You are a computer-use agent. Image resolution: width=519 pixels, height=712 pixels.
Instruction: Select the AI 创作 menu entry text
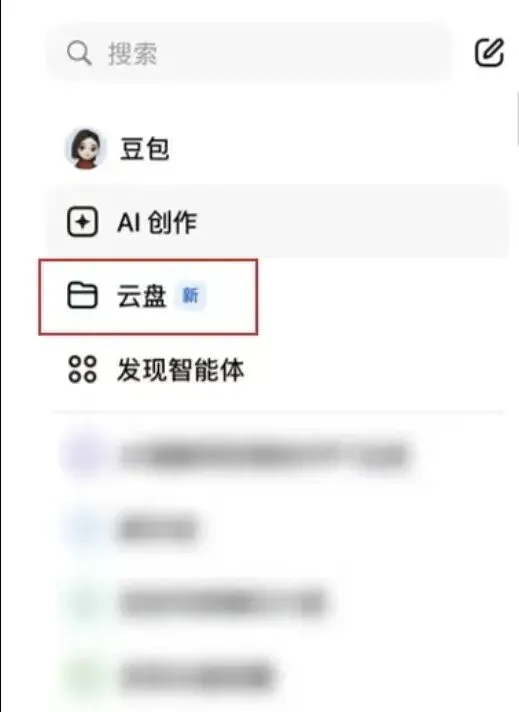coord(157,222)
